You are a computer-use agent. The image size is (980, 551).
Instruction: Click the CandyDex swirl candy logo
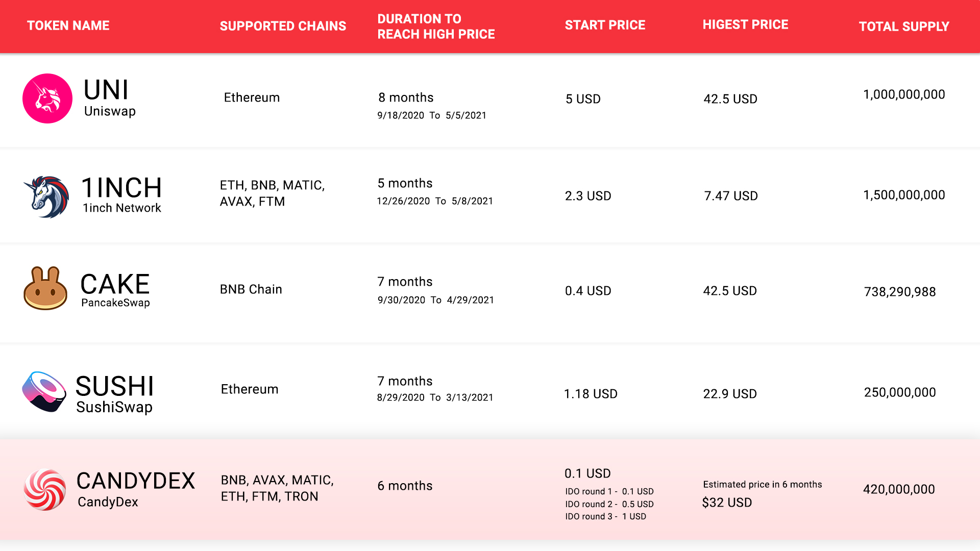coord(45,490)
